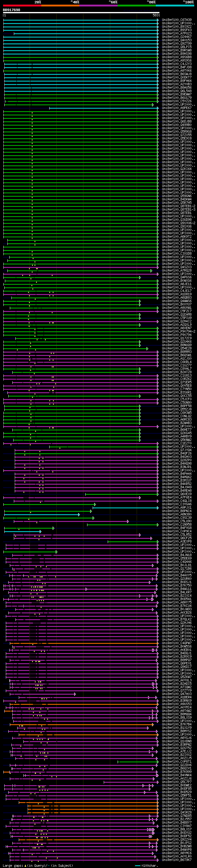Select hit UniRef100_B9I9Z2

click(x=177, y=26)
